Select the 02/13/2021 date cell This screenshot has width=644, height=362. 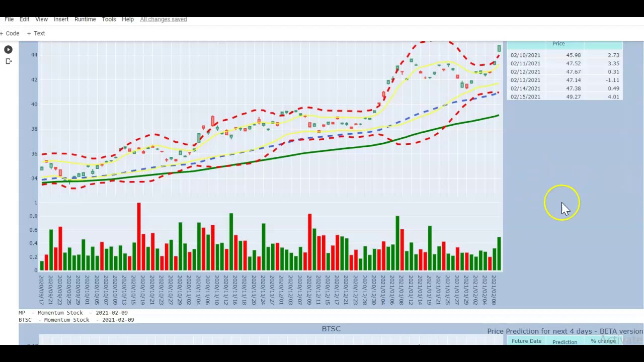(x=525, y=80)
